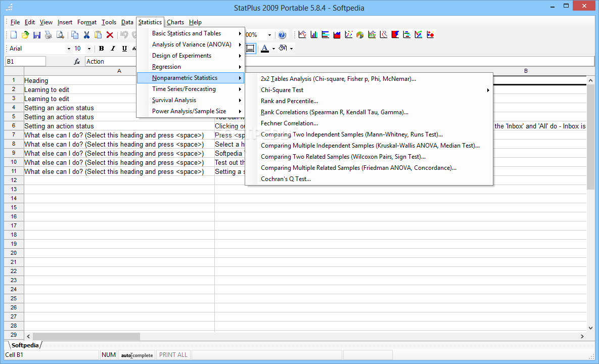The height and width of the screenshot is (364, 599).
Task: Click the vertical scrollbar down arrow
Action: point(590,328)
